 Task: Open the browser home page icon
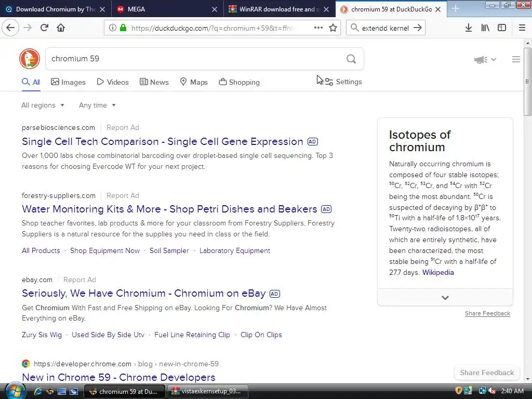click(x=61, y=28)
